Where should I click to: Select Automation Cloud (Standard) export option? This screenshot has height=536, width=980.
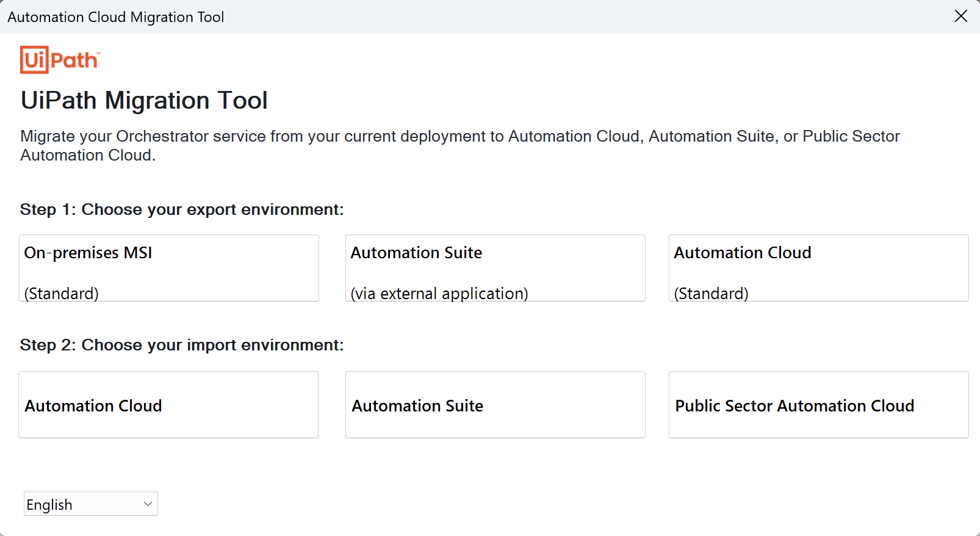(x=819, y=268)
